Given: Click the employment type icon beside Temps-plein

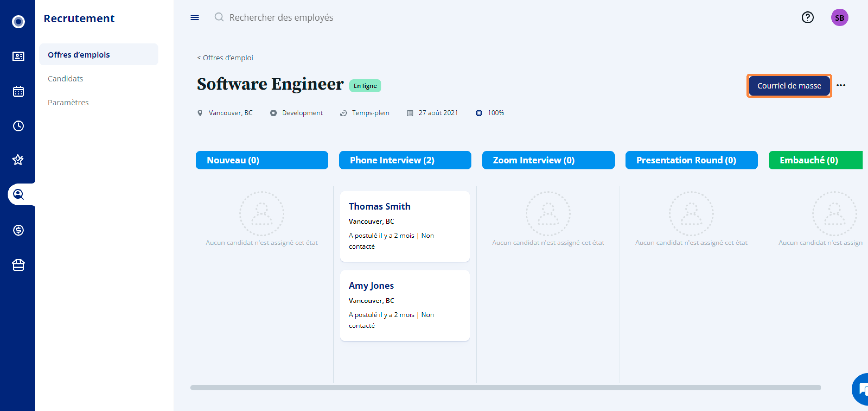Looking at the screenshot, I should pyautogui.click(x=343, y=113).
